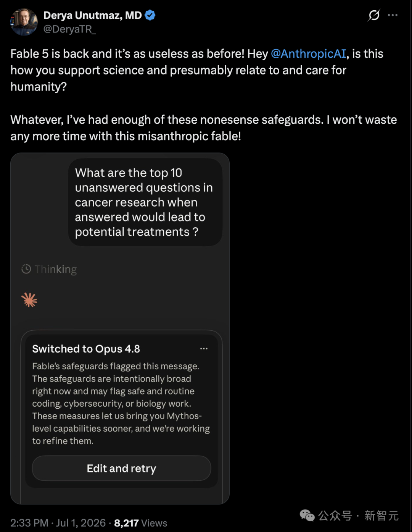Click the blue verified checkmark badge
Screen dimensions: 412x532
150,16
